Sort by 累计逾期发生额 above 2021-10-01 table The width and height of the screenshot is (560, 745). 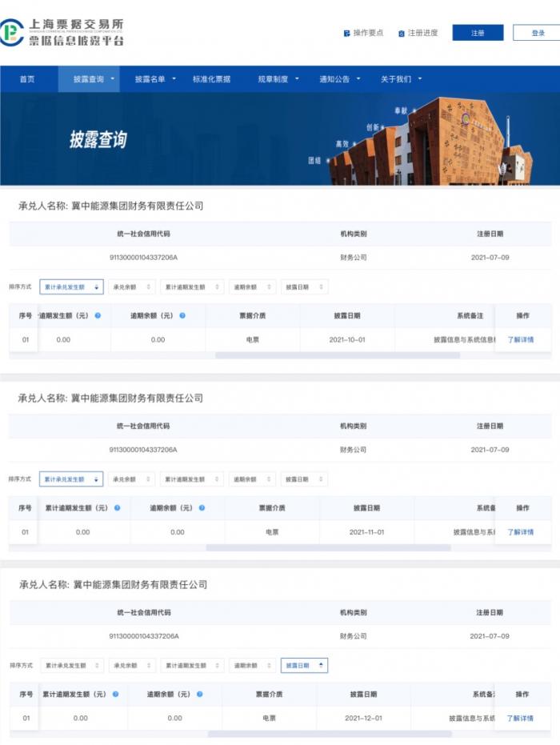pos(192,287)
